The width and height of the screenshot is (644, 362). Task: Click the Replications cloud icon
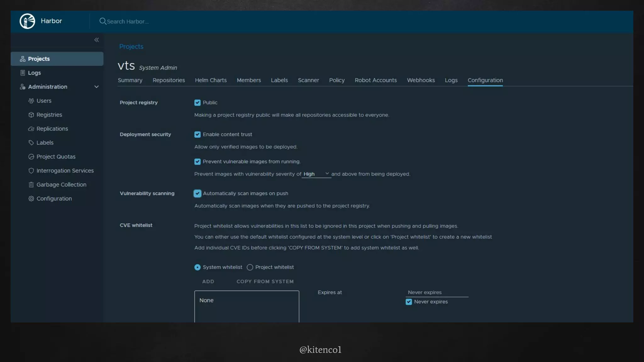[31, 129]
